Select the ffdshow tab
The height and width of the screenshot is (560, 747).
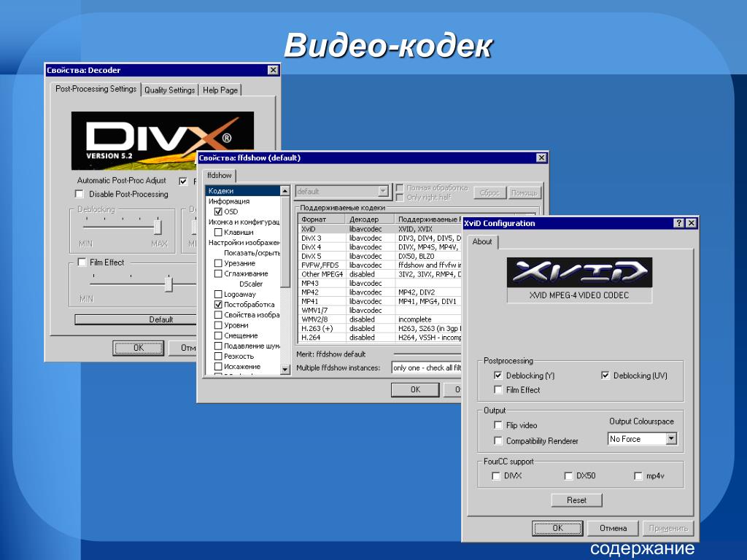(219, 175)
